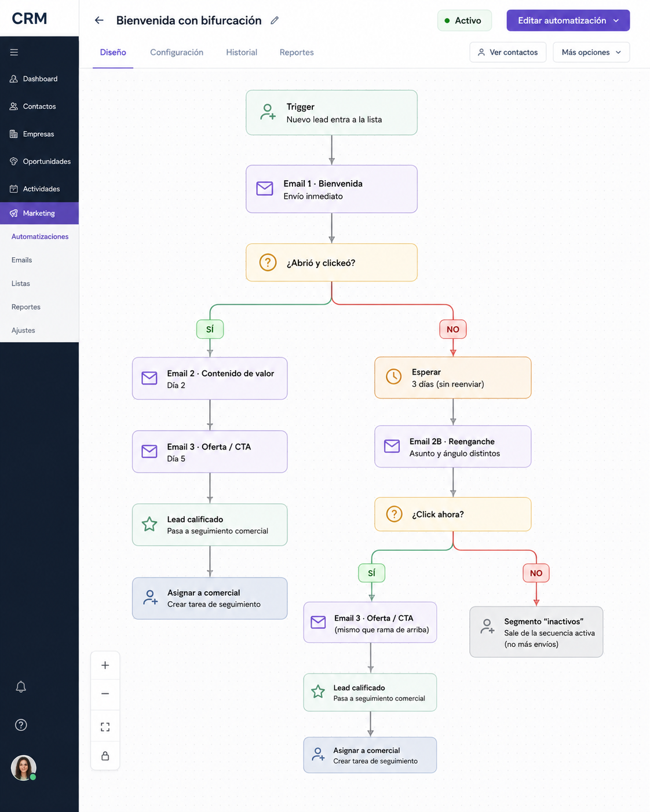Open Reportes submenu link in sidebar
650x812 pixels.
pos(26,307)
